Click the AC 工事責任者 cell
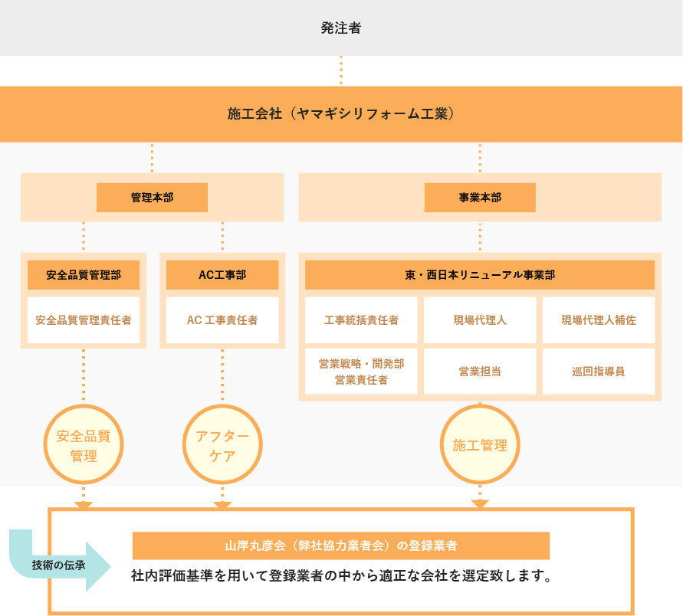The width and height of the screenshot is (683, 616). click(x=222, y=320)
